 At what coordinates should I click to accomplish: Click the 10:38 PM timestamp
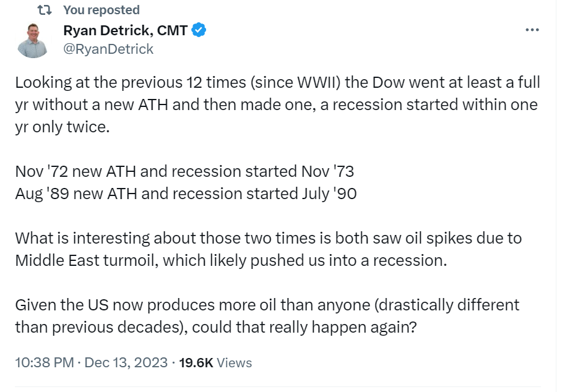click(45, 363)
